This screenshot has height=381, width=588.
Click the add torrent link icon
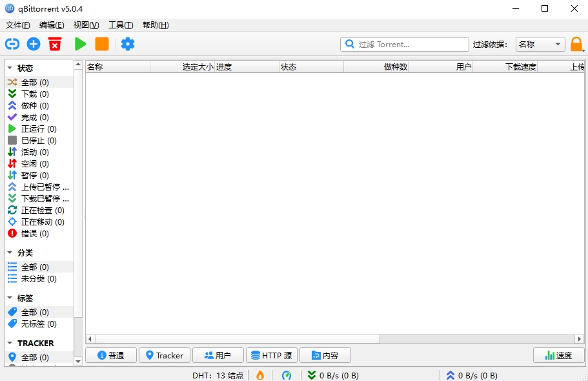coord(12,44)
